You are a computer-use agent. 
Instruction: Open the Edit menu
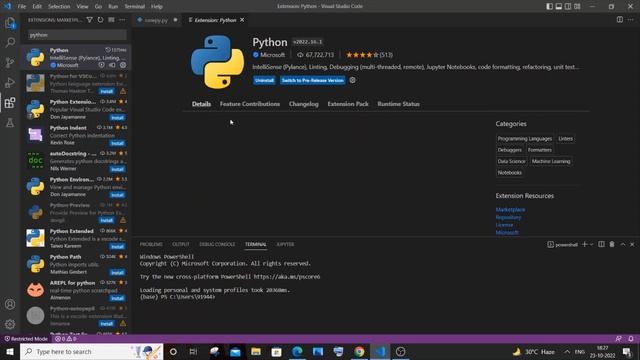(x=37, y=6)
